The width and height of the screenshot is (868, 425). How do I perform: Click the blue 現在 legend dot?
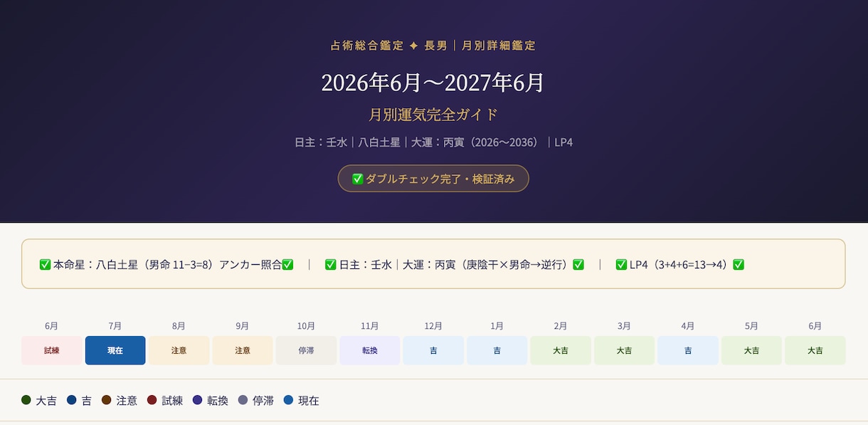point(288,400)
